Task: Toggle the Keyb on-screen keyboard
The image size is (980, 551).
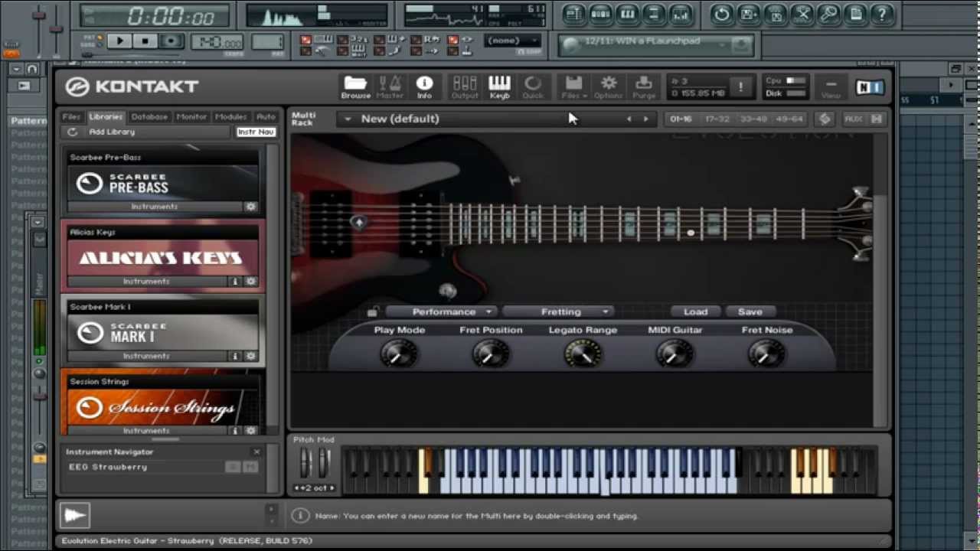Action: click(x=499, y=87)
